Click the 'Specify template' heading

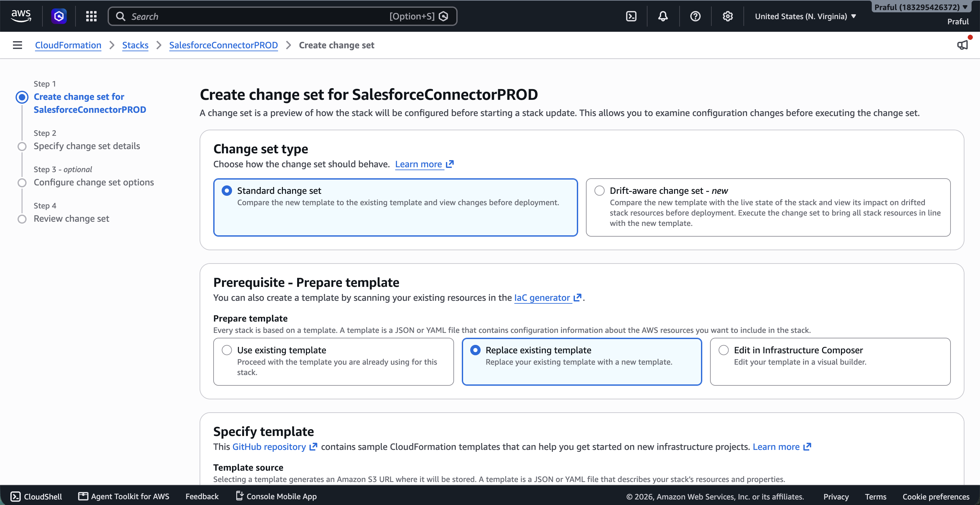(264, 431)
